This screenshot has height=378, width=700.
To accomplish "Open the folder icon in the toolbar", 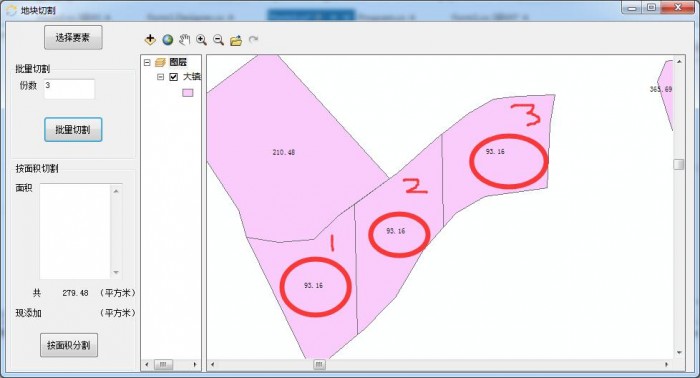I will [236, 41].
